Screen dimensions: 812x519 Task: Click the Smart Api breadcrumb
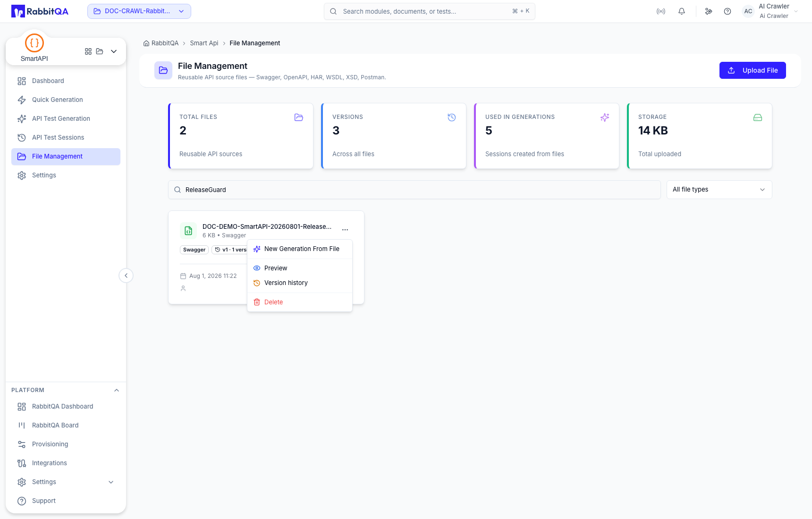204,43
